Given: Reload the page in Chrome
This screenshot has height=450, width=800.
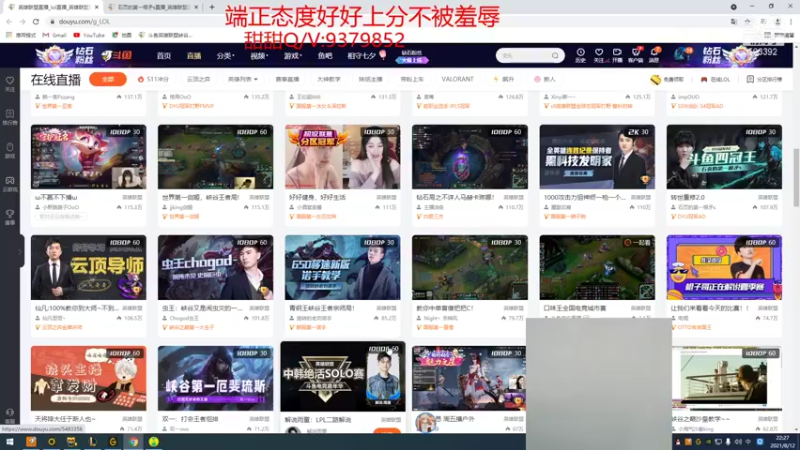Looking at the screenshot, I should (36, 21).
